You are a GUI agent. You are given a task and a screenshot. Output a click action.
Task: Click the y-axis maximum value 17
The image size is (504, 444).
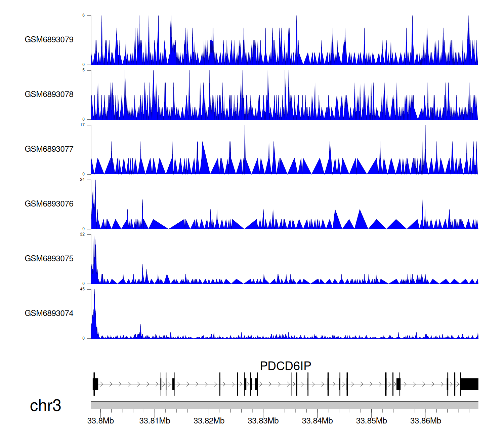pyautogui.click(x=82, y=125)
